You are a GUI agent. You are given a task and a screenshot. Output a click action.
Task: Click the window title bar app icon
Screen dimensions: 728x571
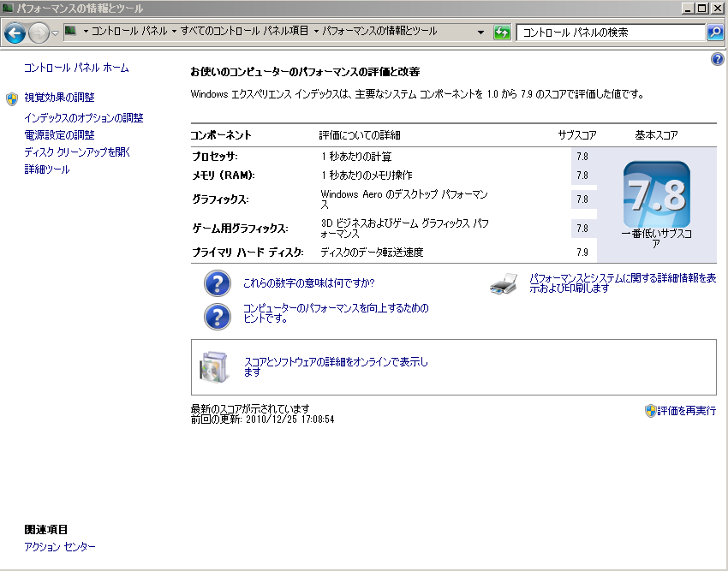coord(8,9)
